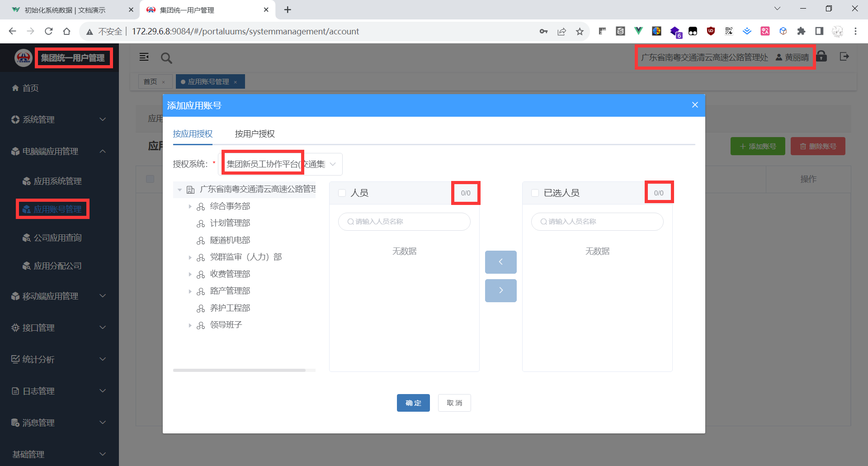Go to browser home page icon
This screenshot has height=466, width=868.
(67, 31)
